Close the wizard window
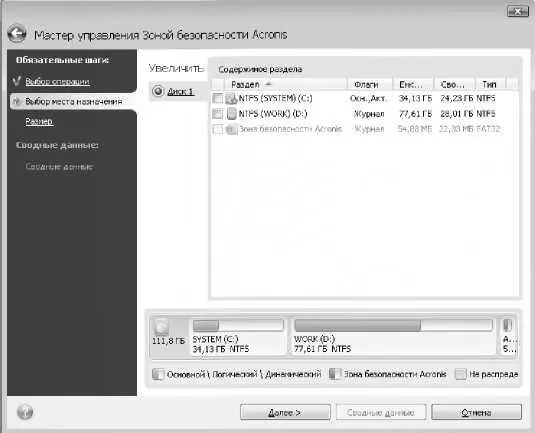Screen dimensions: 535x433 tap(518, 11)
